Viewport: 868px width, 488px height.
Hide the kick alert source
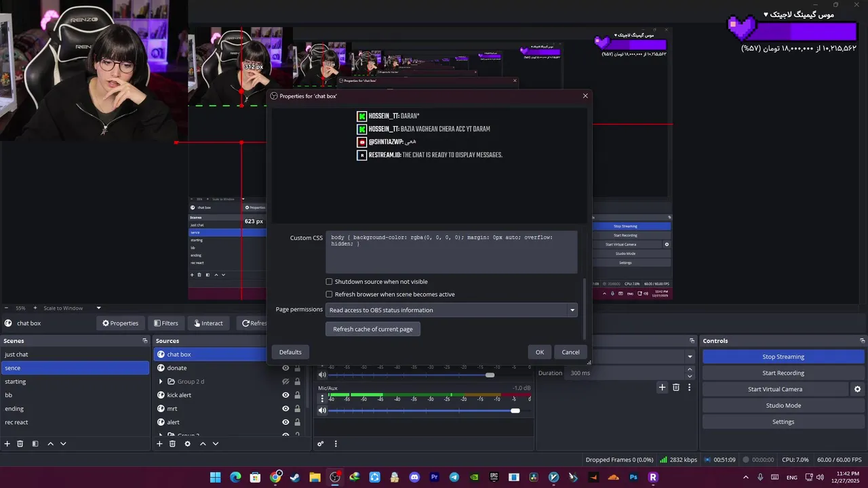(x=285, y=395)
